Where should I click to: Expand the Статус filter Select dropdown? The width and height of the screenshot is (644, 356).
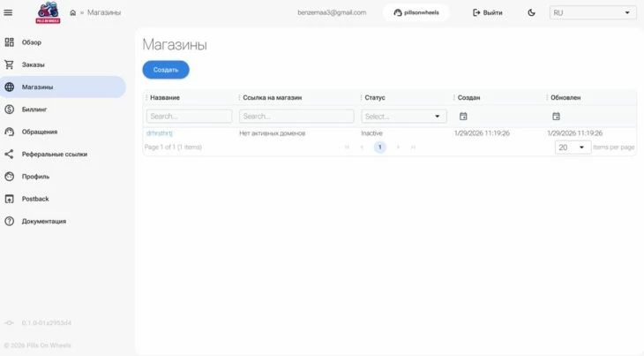coord(404,116)
